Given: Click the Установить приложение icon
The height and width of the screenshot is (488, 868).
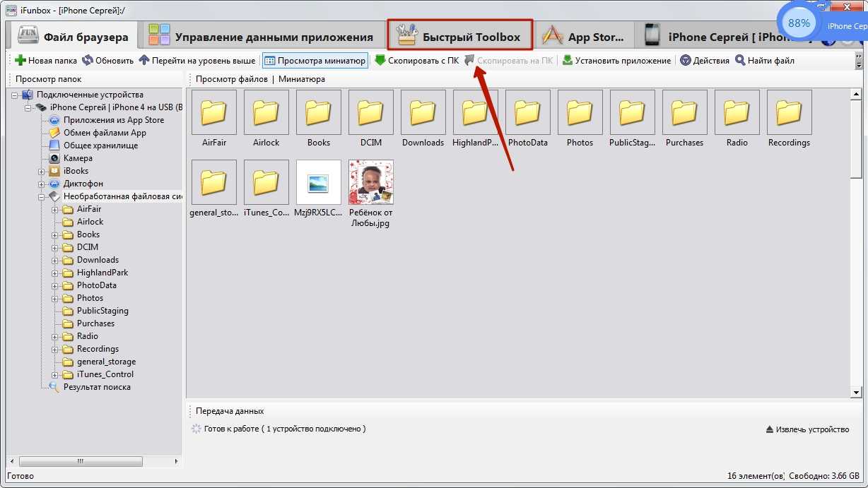Looking at the screenshot, I should click(568, 61).
